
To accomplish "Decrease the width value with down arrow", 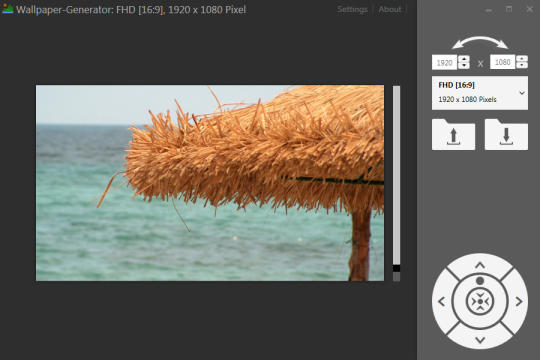I will point(464,66).
